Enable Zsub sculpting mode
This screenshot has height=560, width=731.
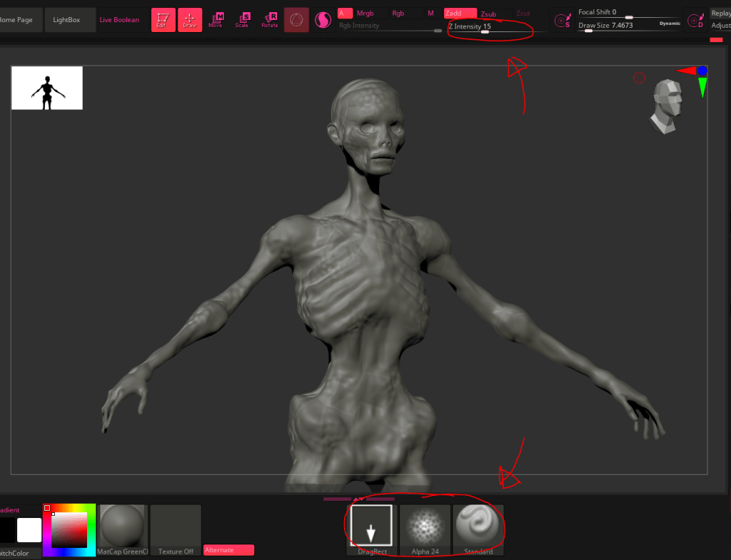click(488, 14)
